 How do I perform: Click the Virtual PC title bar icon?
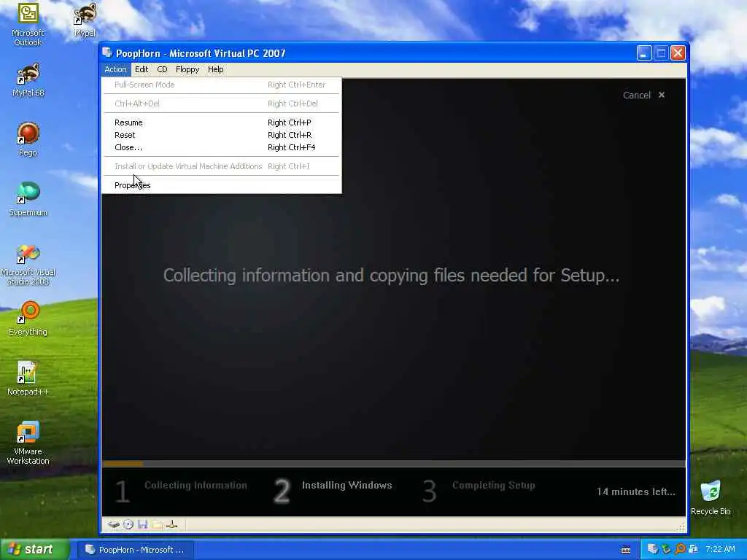click(x=108, y=52)
